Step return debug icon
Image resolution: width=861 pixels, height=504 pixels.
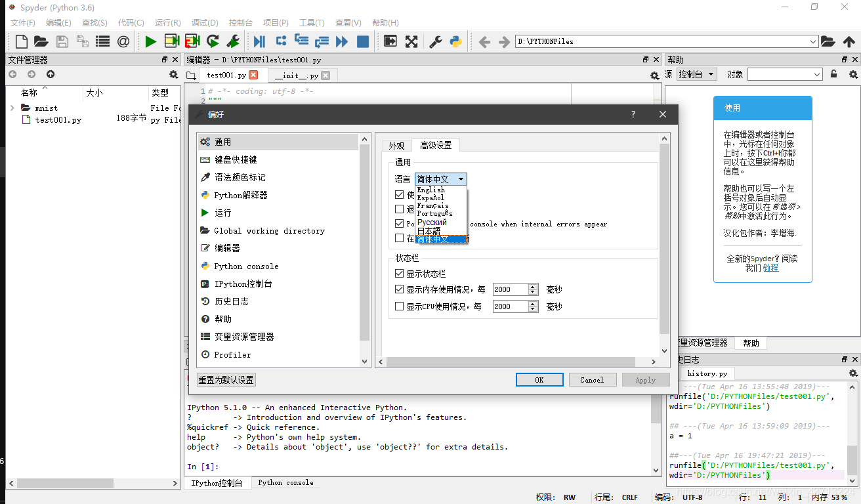(x=322, y=41)
